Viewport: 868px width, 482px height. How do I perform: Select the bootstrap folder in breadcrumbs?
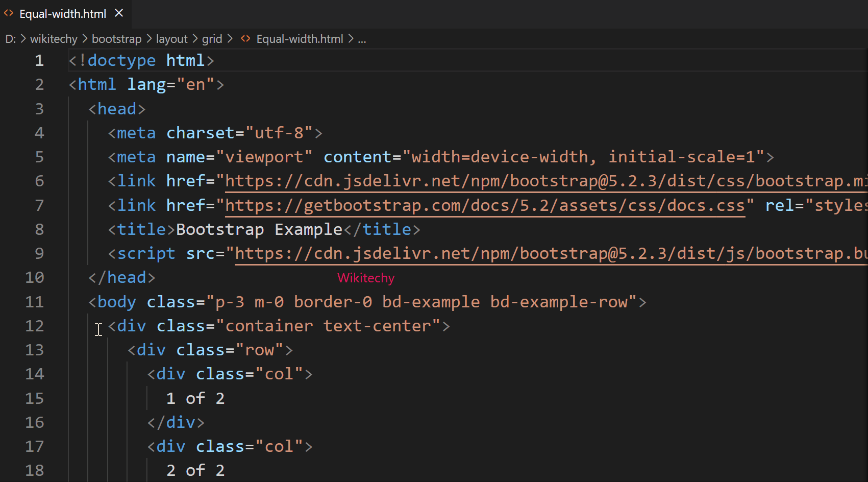tap(116, 38)
